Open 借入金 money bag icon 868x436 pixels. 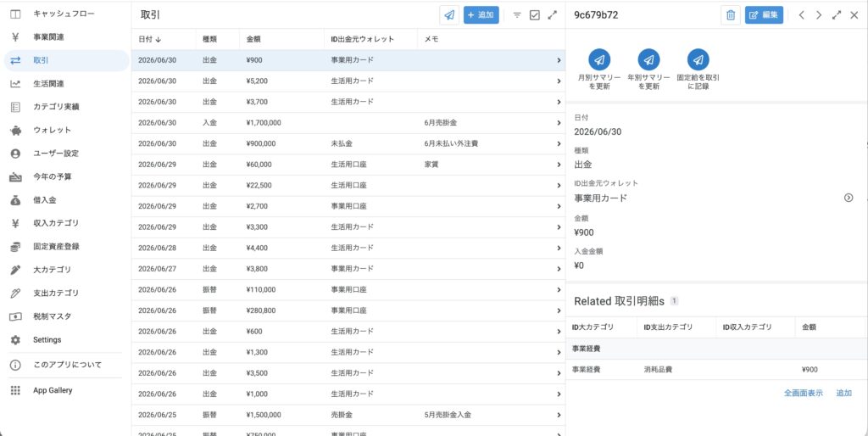click(x=15, y=200)
